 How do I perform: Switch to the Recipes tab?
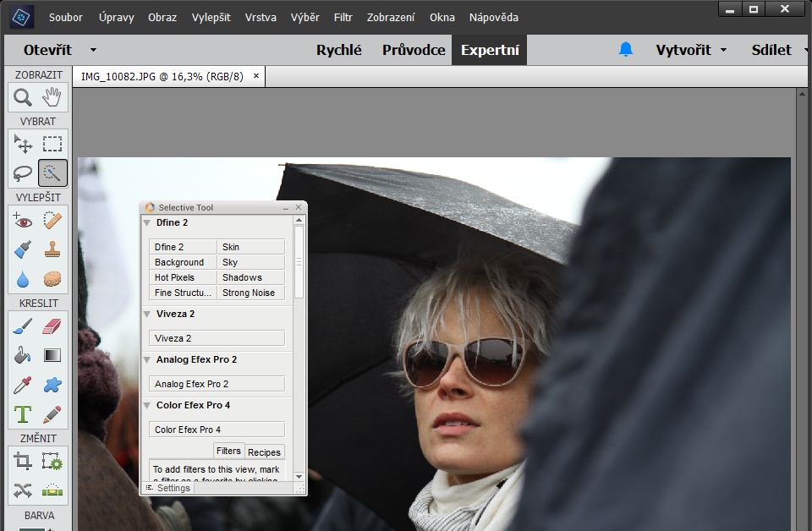(264, 452)
